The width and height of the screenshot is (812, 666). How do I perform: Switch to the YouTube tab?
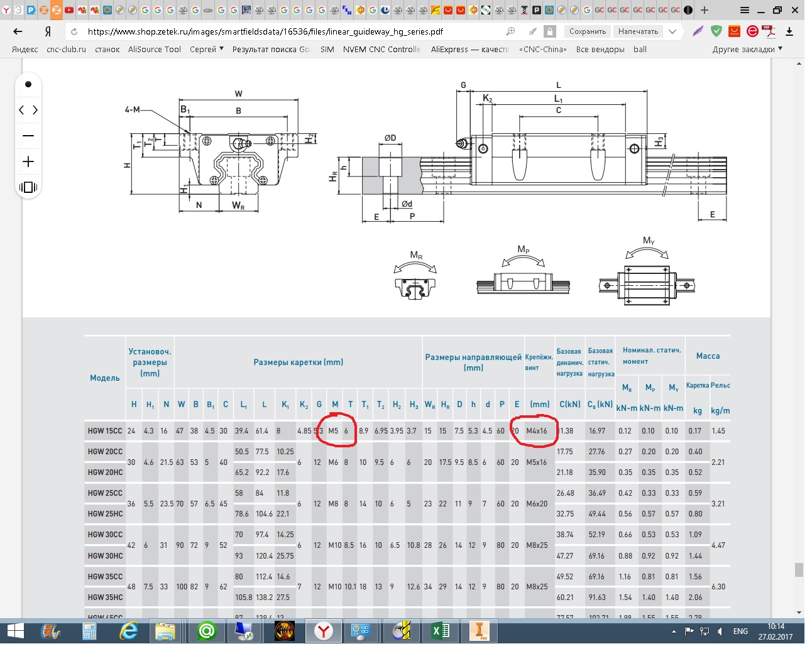pos(69,10)
